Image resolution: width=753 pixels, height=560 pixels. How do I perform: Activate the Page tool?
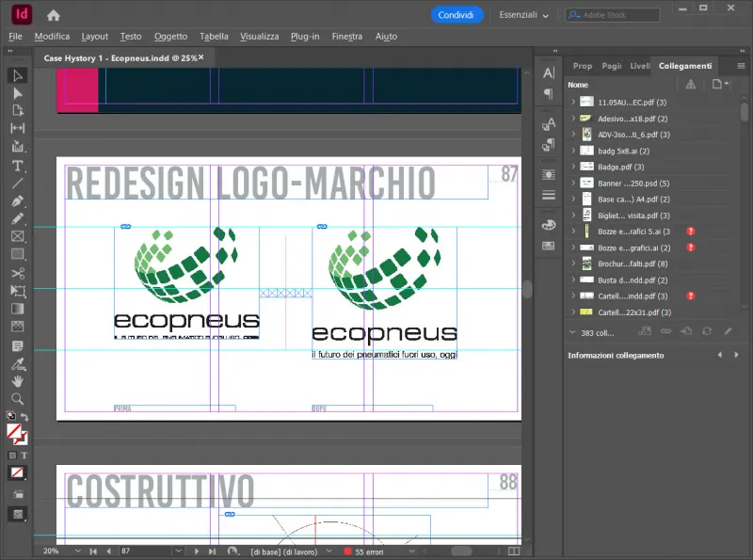pos(18,110)
